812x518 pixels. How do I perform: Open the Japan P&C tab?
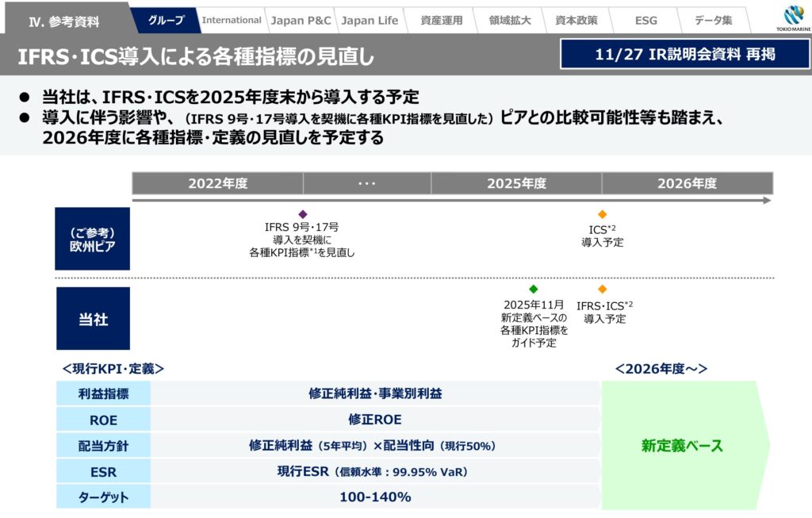click(x=301, y=19)
